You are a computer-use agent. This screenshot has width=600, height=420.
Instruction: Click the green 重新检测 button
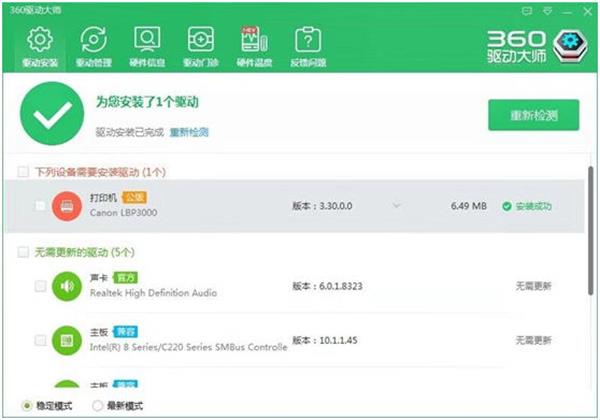click(533, 115)
